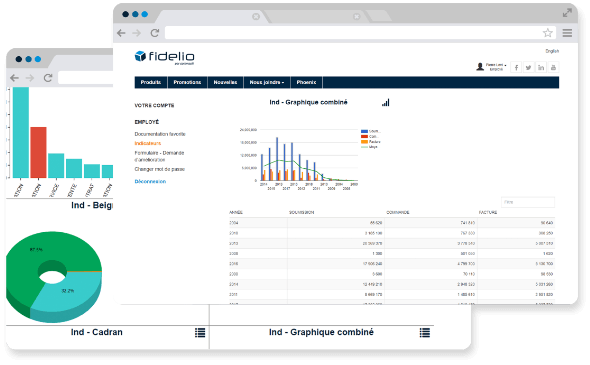Click list icon beside bottom Graphique combiné

(425, 332)
